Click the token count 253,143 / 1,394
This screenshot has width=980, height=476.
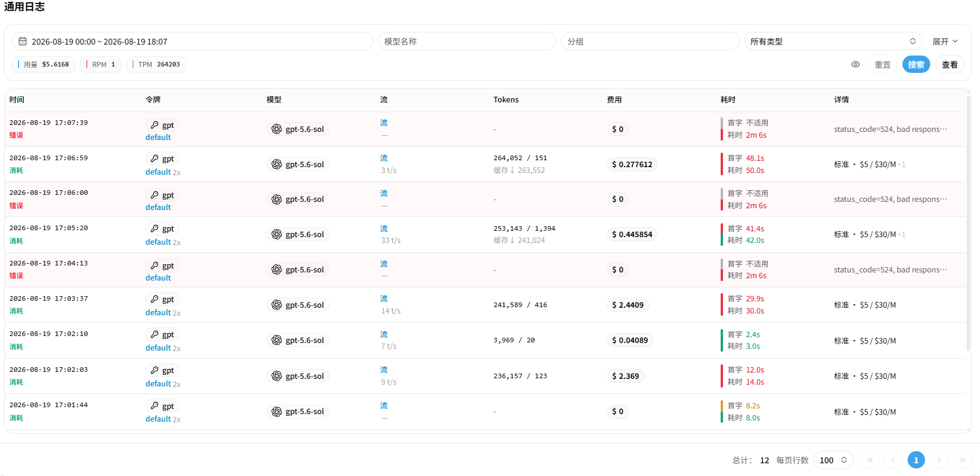[524, 228]
